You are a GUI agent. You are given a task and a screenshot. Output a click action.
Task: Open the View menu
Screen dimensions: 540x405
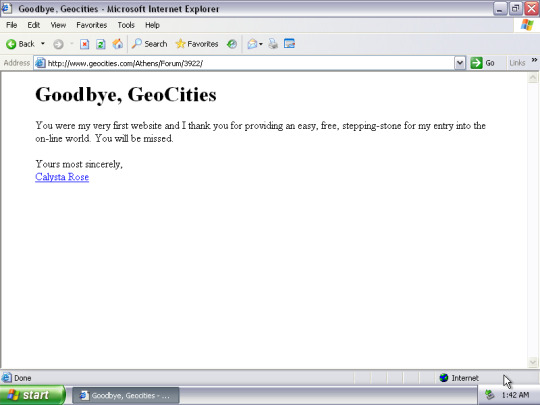tap(58, 25)
